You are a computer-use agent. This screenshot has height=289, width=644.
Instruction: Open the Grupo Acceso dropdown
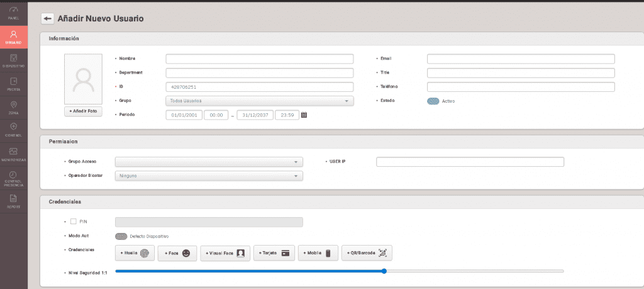pos(209,162)
